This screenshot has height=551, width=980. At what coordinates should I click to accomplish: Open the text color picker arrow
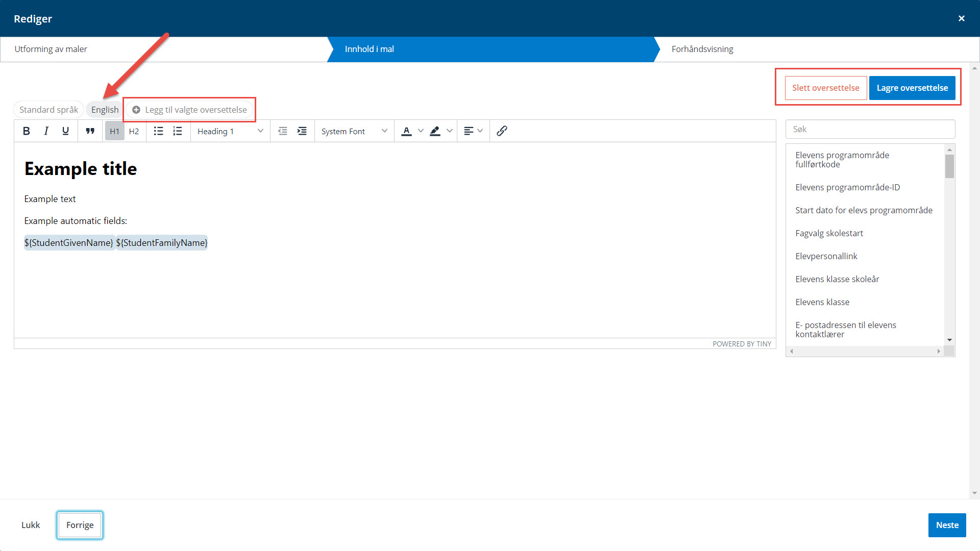pos(421,131)
